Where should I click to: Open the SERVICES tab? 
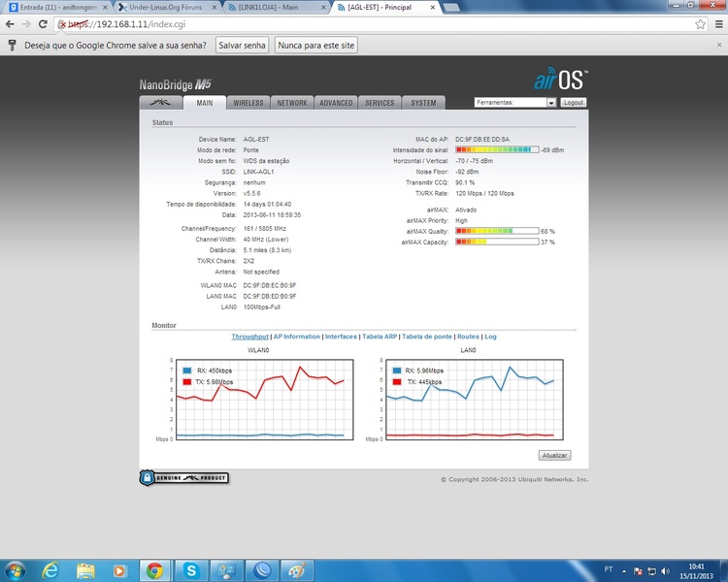pyautogui.click(x=380, y=103)
